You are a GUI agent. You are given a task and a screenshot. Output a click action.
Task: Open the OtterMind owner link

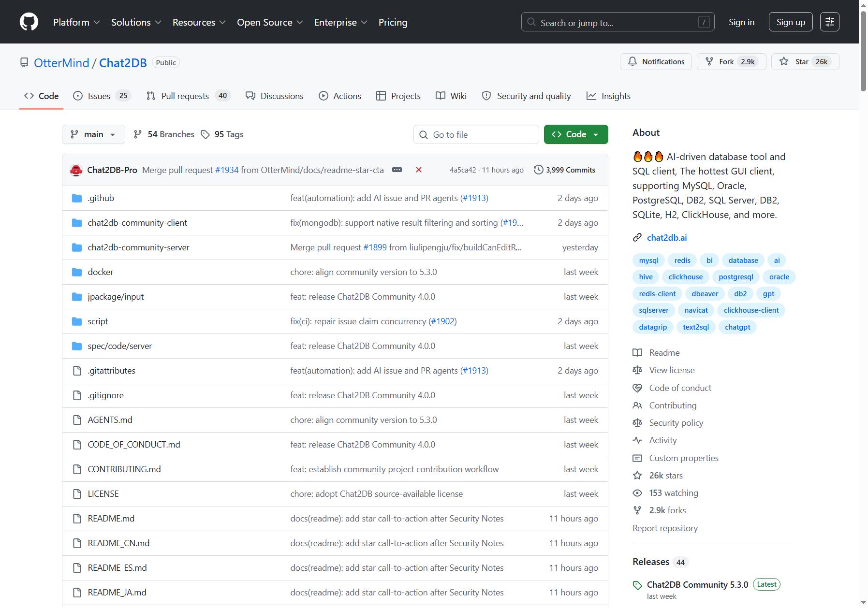tap(61, 63)
